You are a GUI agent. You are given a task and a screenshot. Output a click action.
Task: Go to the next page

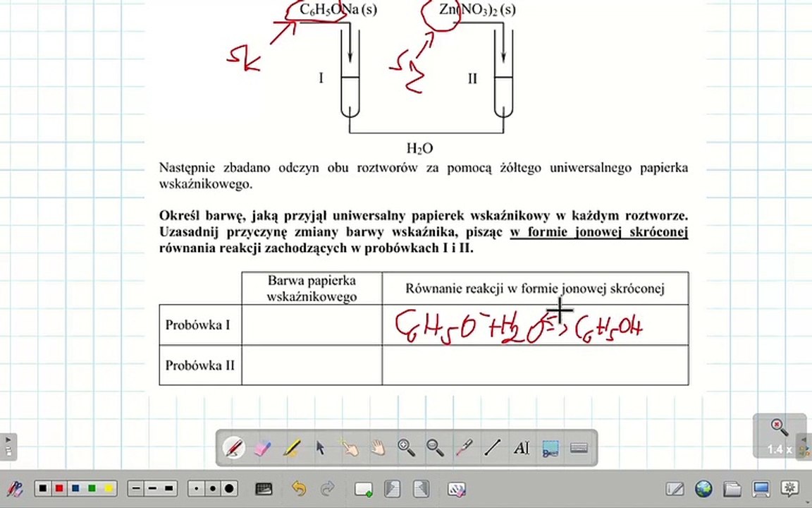421,489
